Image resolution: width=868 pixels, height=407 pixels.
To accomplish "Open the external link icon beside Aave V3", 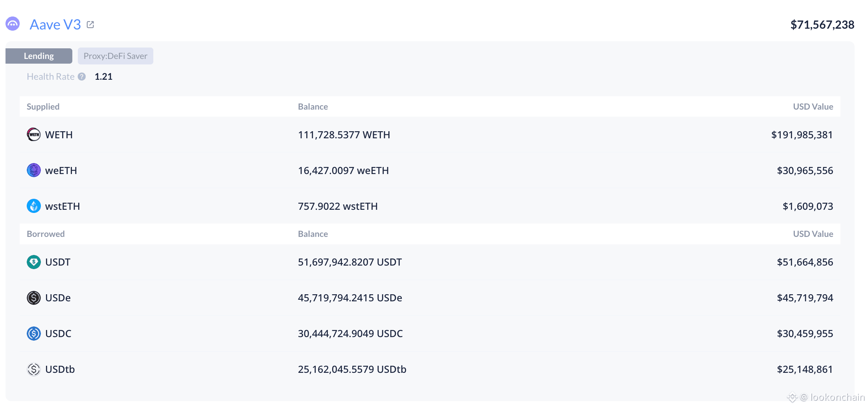I will 90,25.
